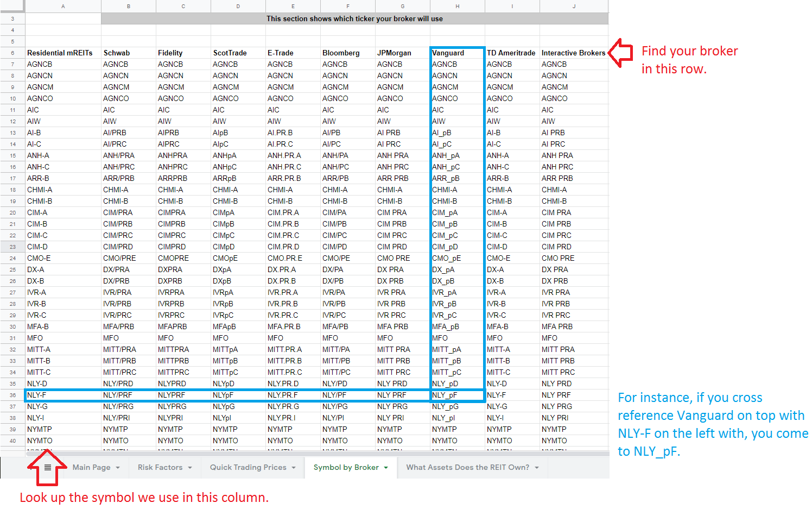812x528 pixels.
Task: Click the ARR.PR.B cell
Action: 293,178
